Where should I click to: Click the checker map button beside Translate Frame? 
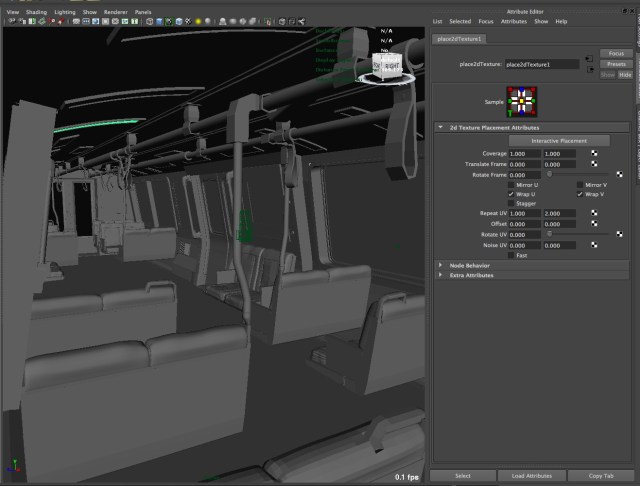pyautogui.click(x=593, y=163)
